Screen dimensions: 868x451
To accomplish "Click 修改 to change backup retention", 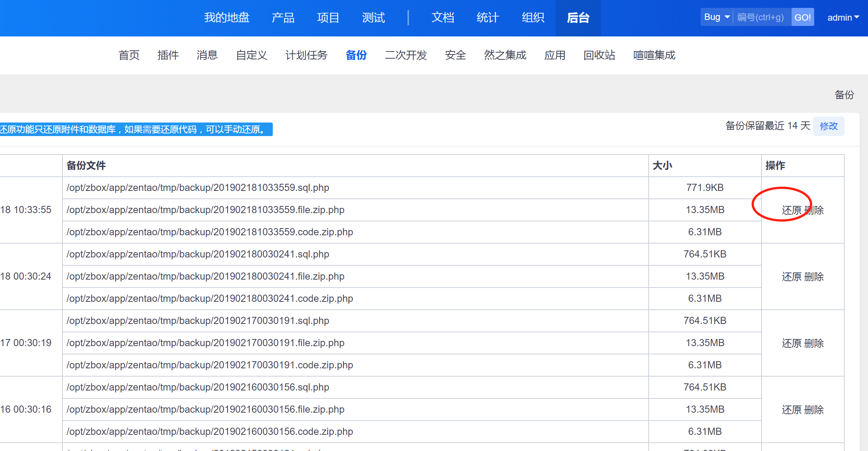I will tap(828, 126).
